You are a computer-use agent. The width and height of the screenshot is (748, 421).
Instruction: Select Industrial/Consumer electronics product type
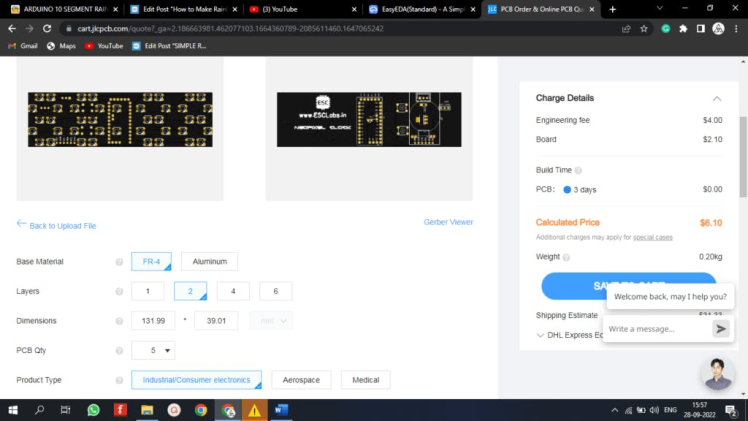tap(196, 380)
